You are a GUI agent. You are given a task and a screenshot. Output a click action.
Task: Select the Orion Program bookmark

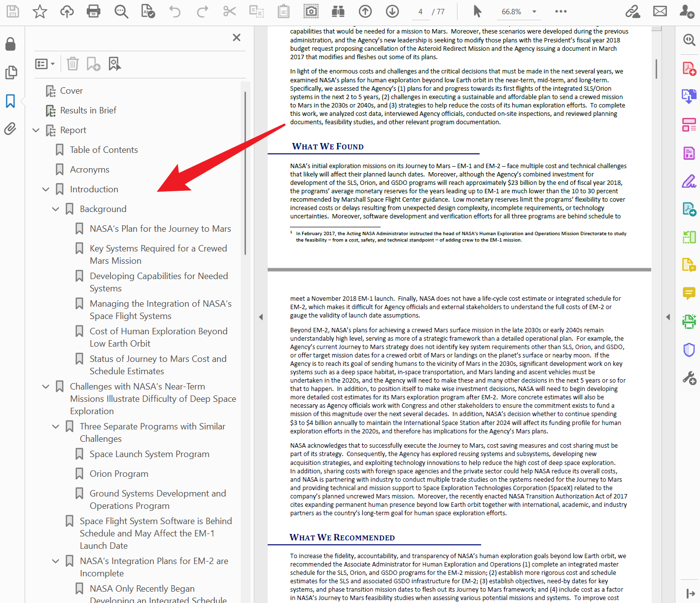119,474
